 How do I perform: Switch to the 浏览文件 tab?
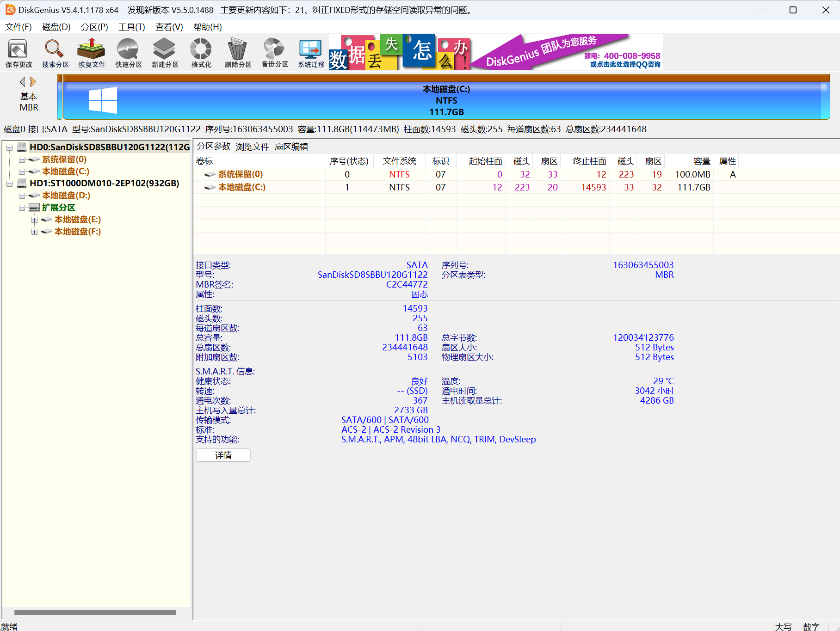click(x=252, y=147)
